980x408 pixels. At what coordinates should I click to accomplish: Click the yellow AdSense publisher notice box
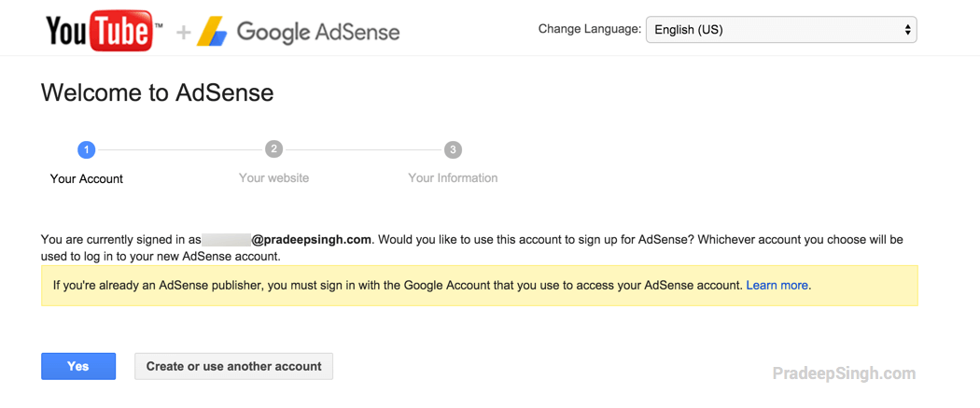pyautogui.click(x=479, y=286)
